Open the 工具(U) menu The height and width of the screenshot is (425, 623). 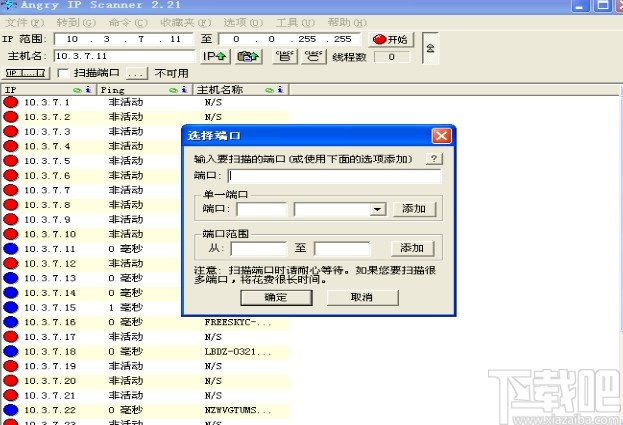point(295,23)
